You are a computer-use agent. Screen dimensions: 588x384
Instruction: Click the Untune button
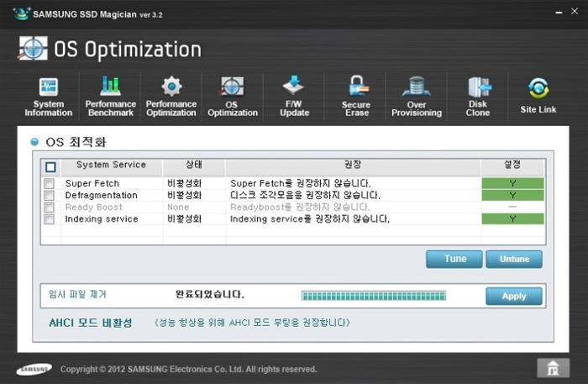514,259
